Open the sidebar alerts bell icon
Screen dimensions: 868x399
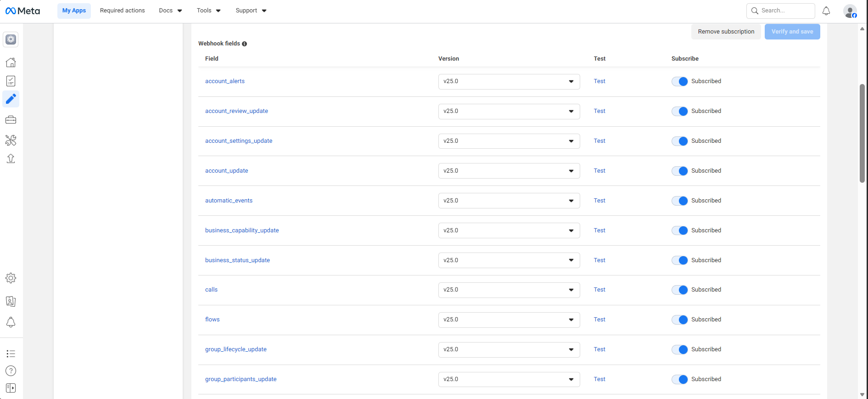point(11,322)
